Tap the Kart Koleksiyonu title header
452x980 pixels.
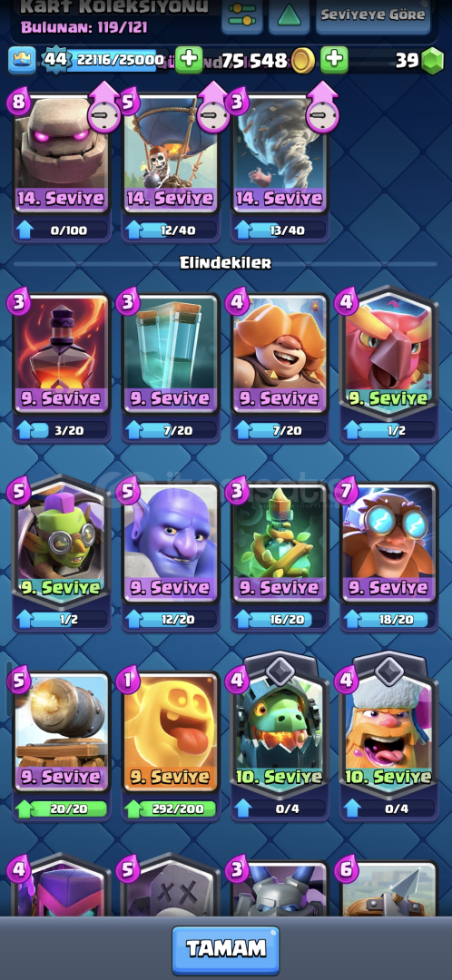point(114,7)
